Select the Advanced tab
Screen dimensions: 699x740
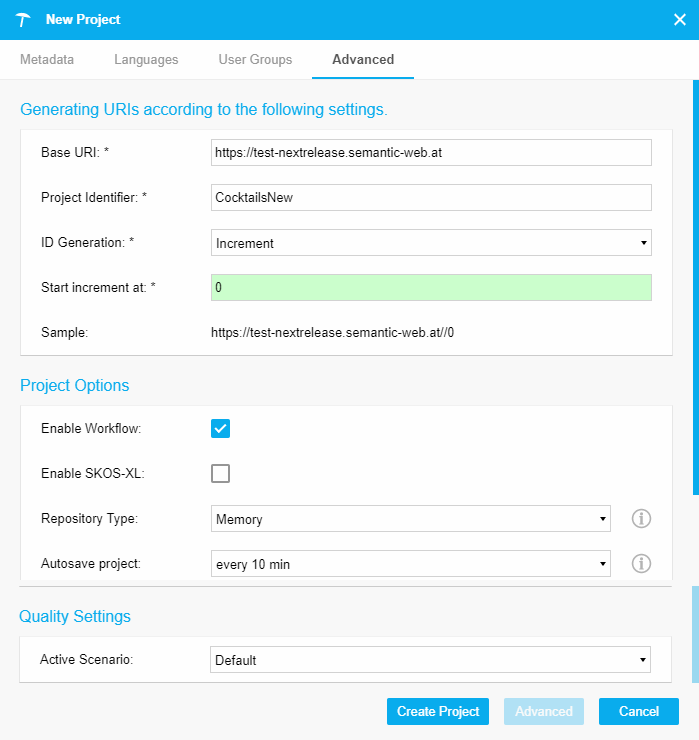[363, 60]
